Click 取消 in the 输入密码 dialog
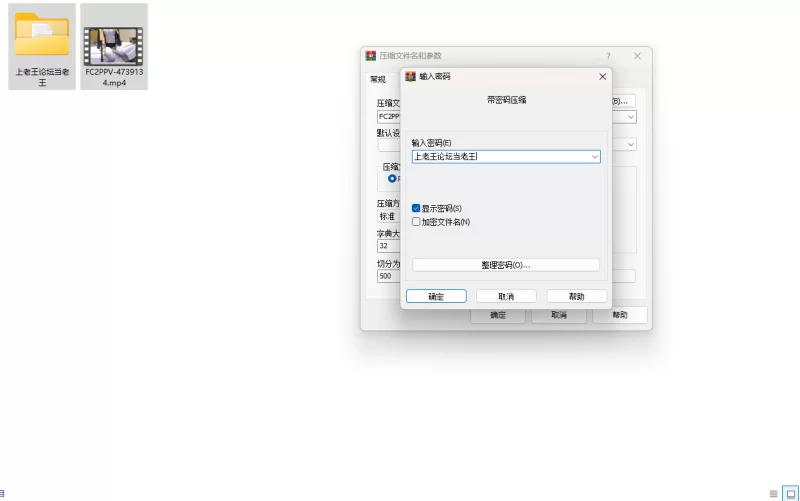This screenshot has width=800, height=501. 506,296
